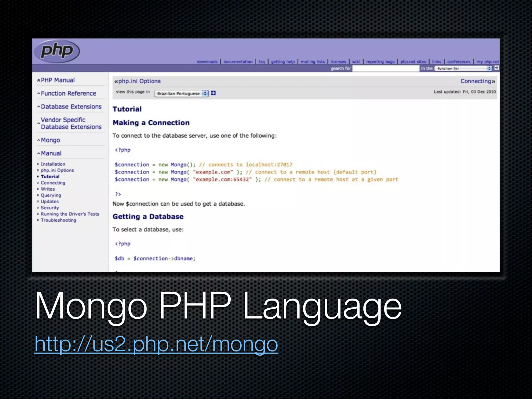The width and height of the screenshot is (532, 399).
Task: Click in the search for input field
Action: 386,68
